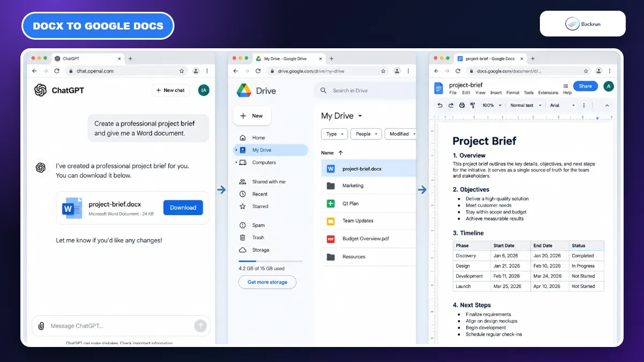
Task: Expand the My Drive sidebar arrow
Action: (x=236, y=150)
